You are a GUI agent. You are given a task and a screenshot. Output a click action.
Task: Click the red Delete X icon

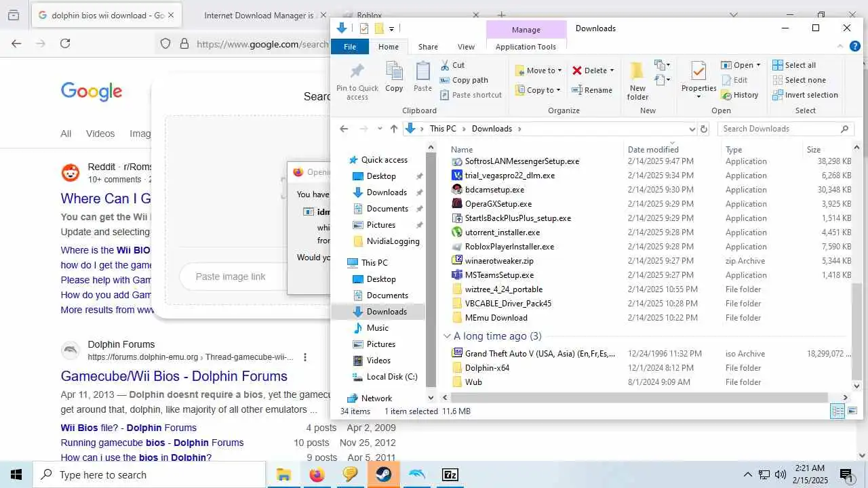[x=577, y=70]
